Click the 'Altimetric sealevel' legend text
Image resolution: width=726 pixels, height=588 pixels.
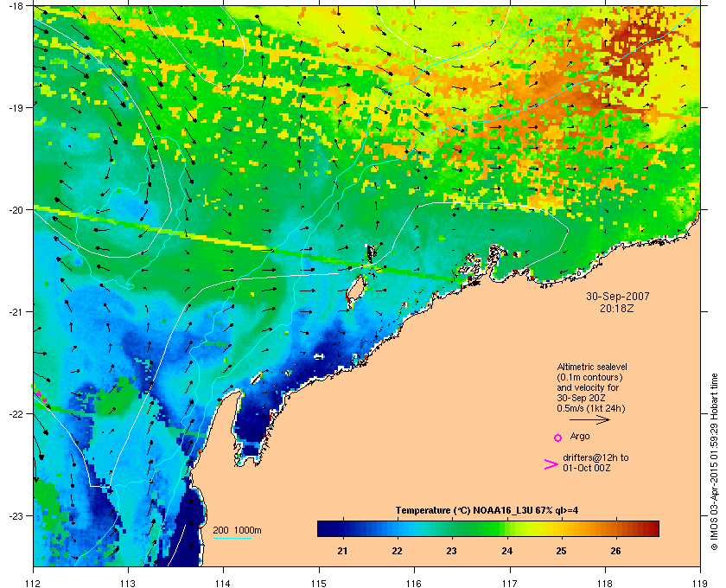[592, 367]
